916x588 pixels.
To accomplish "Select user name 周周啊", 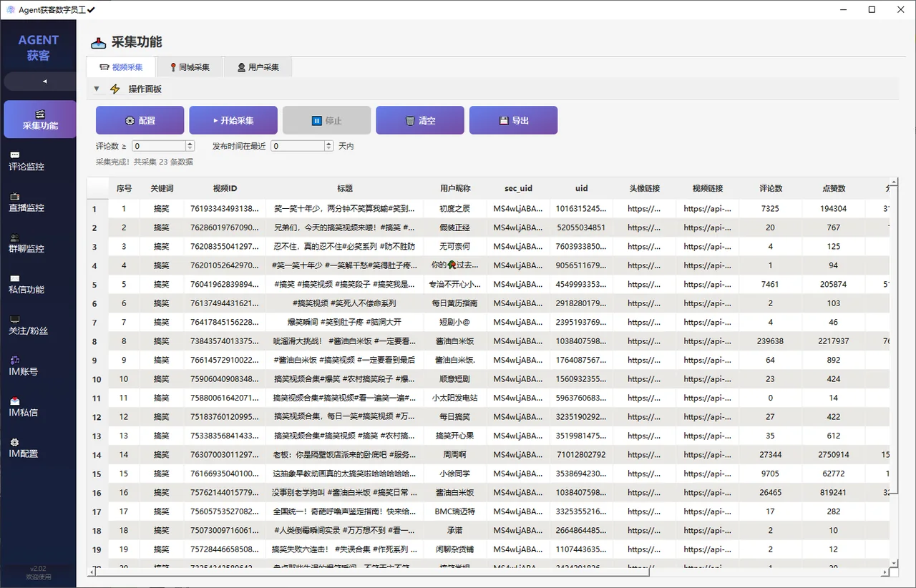I will coord(455,455).
